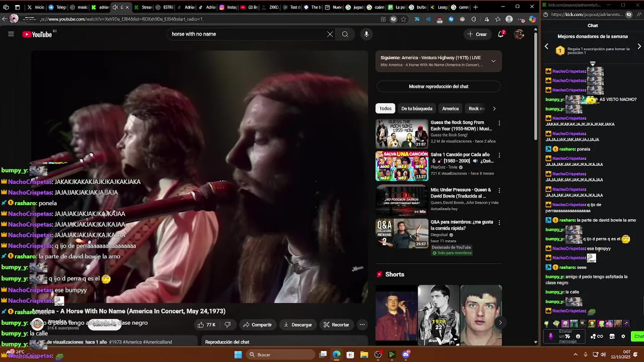Start voice search with the microphone icon
Viewport: 644px width, 362px height.
click(x=366, y=34)
